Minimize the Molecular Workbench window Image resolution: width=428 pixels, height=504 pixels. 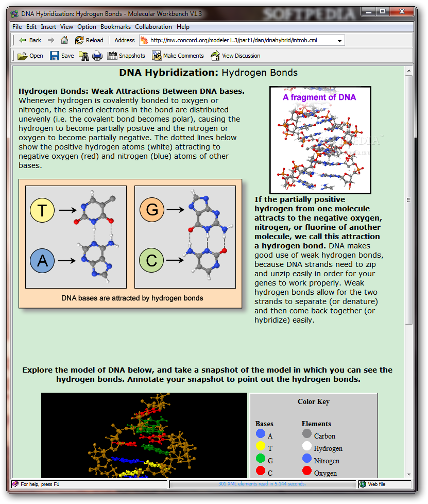[x=369, y=12]
